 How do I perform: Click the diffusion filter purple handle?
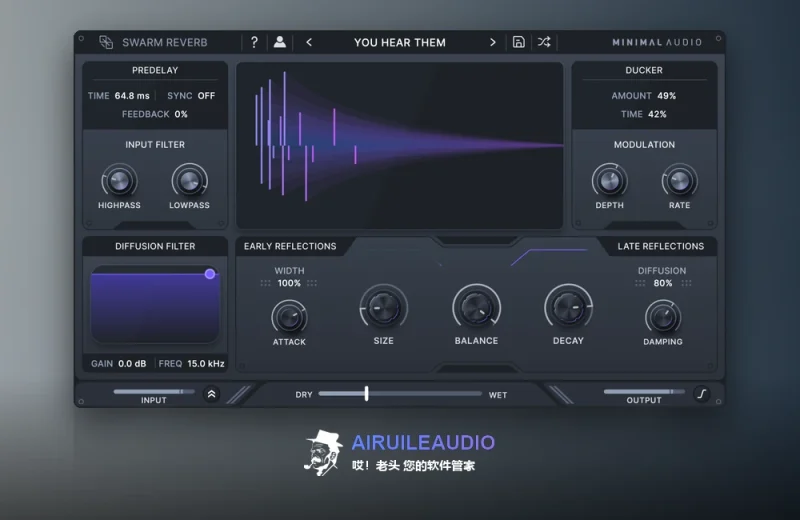click(210, 274)
